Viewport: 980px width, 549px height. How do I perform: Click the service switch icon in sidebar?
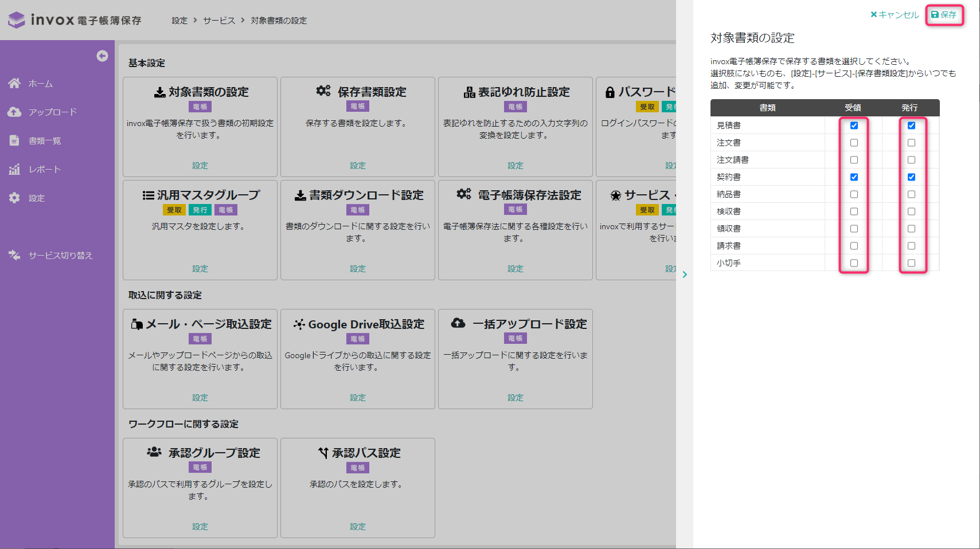14,255
